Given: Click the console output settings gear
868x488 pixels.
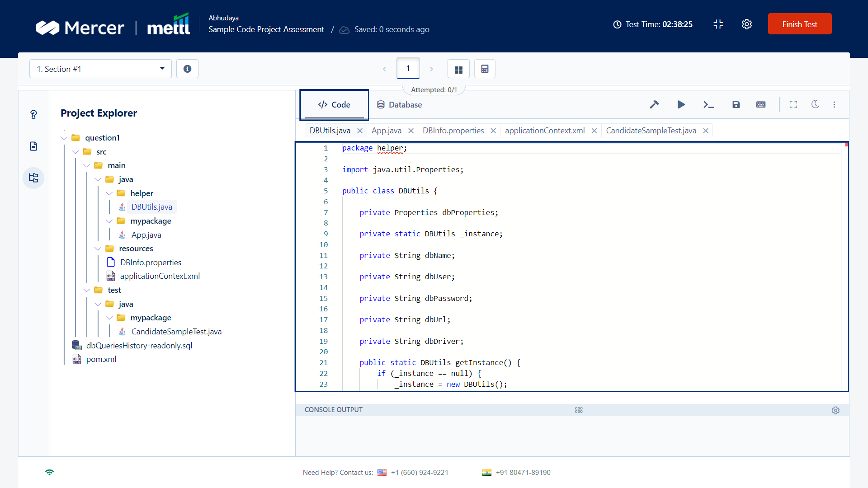Looking at the screenshot, I should click(835, 410).
